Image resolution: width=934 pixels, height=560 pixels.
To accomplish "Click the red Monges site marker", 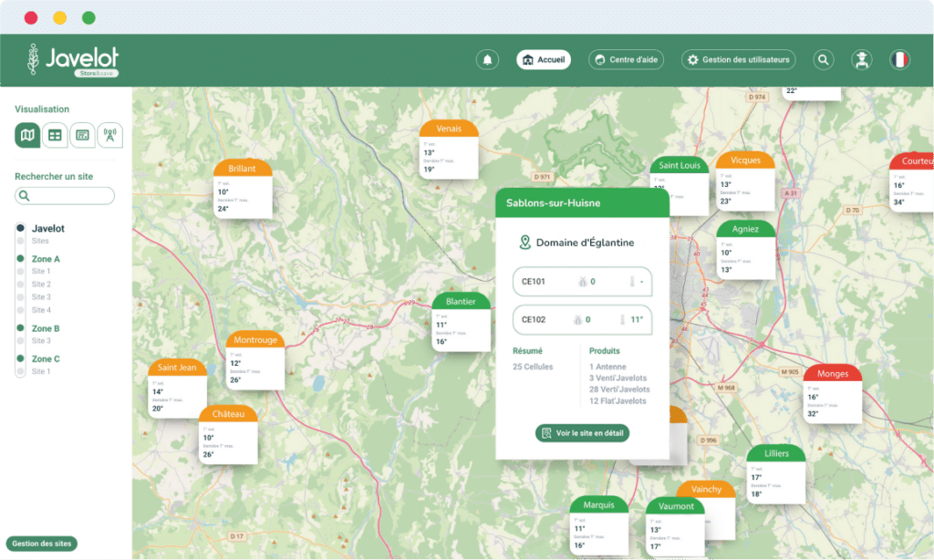I will tap(833, 373).
